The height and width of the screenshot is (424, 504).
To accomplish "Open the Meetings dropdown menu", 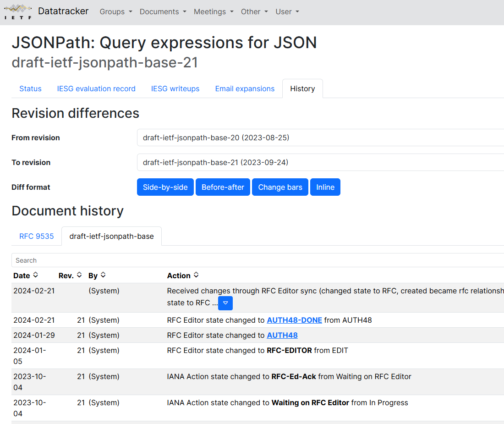I will point(214,11).
